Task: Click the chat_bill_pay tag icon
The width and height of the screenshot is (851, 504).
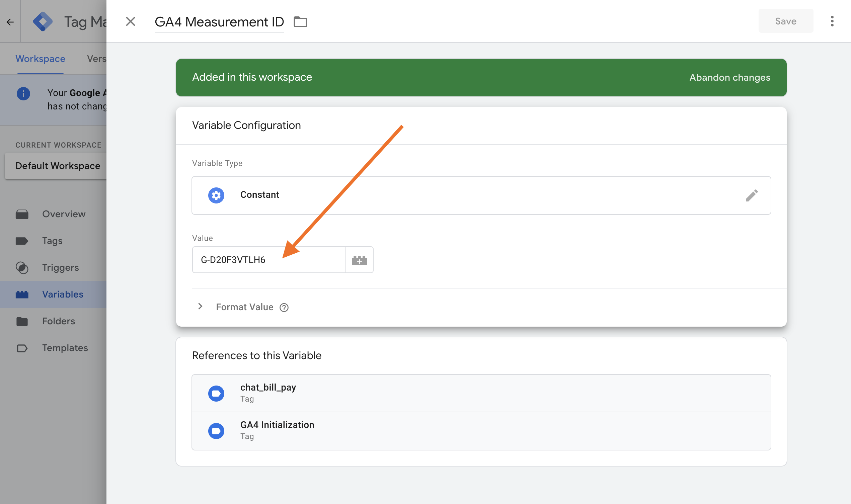Action: [216, 393]
